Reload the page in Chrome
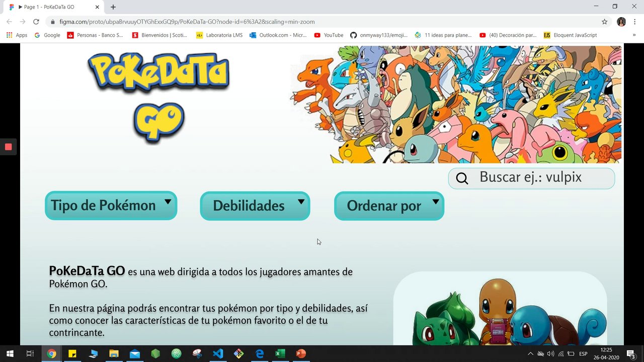644x362 pixels. (x=36, y=22)
